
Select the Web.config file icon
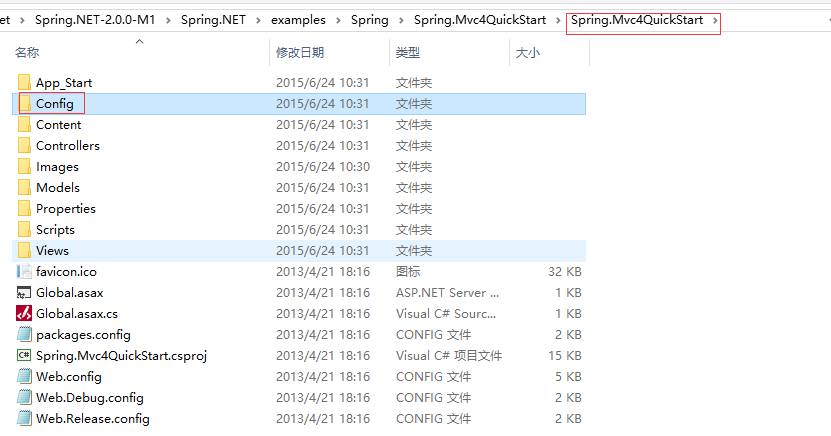[24, 377]
